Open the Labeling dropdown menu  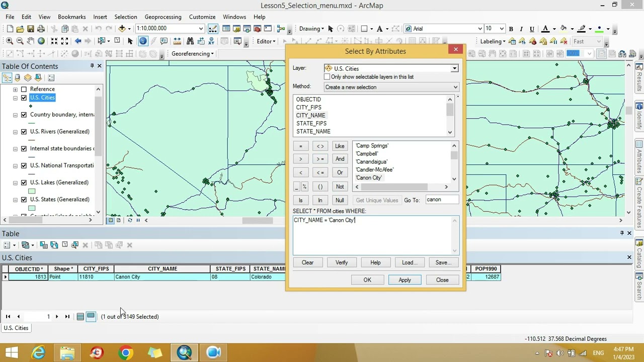click(493, 41)
